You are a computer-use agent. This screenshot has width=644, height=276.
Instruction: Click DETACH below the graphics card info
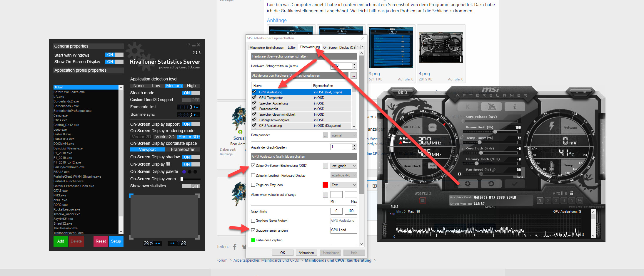pos(490,207)
